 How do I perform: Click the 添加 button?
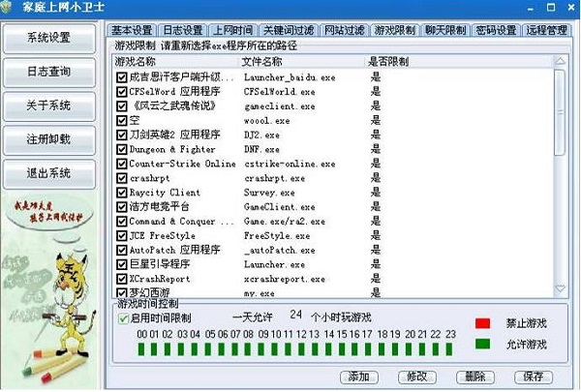tap(359, 377)
